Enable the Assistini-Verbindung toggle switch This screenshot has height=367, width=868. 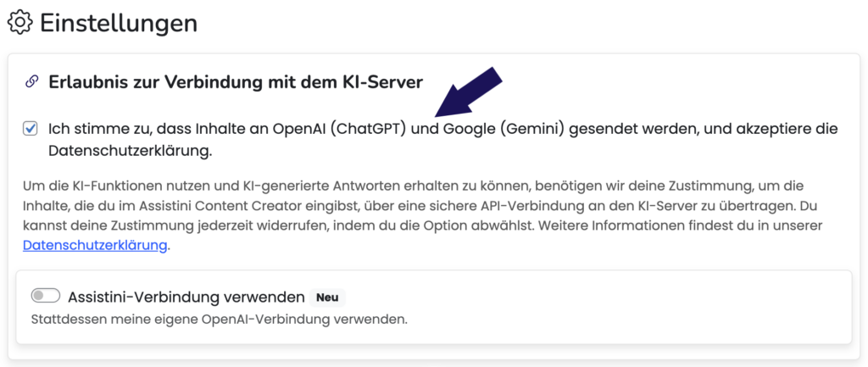pyautogui.click(x=46, y=296)
